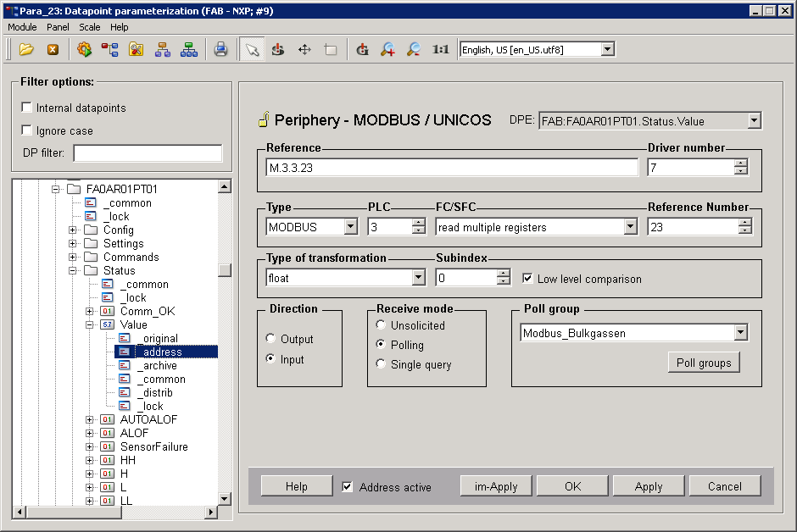
Task: Open the Scale menu
Action: (90, 27)
